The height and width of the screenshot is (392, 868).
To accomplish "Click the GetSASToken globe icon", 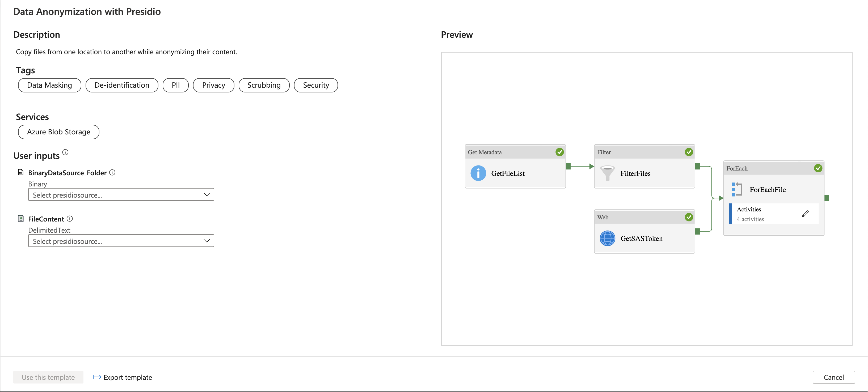I will [x=607, y=238].
